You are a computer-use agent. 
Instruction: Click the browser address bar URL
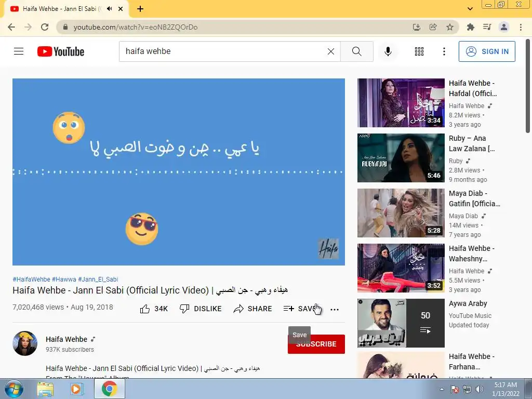pyautogui.click(x=136, y=27)
